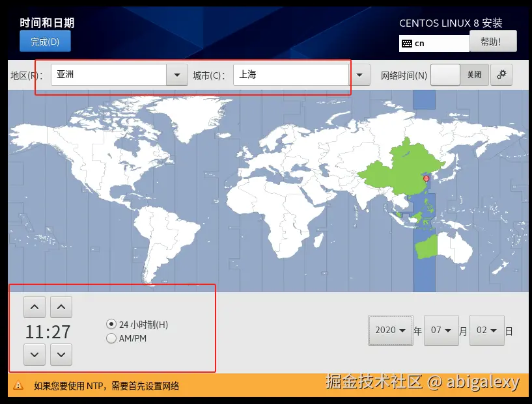Open the month 07 dropdown
The width and height of the screenshot is (532, 404).
[x=441, y=330]
